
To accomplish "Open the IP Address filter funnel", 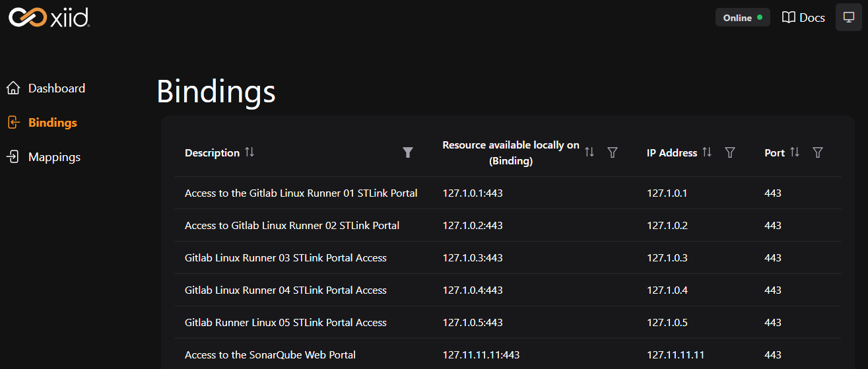I will (730, 152).
